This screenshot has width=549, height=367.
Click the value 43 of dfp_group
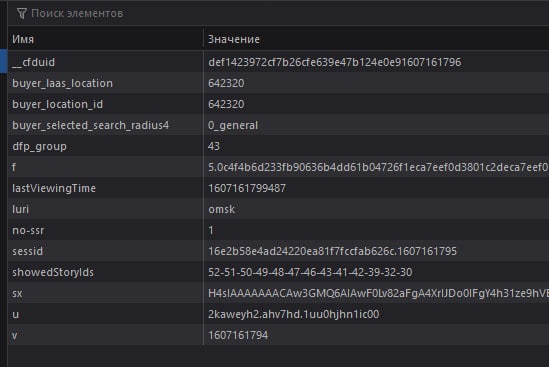[x=214, y=146]
